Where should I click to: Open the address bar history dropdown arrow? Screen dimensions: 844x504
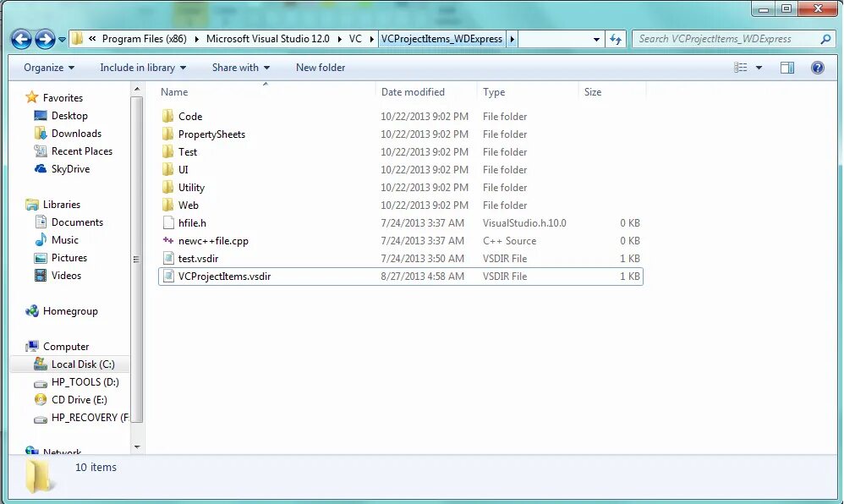point(596,39)
